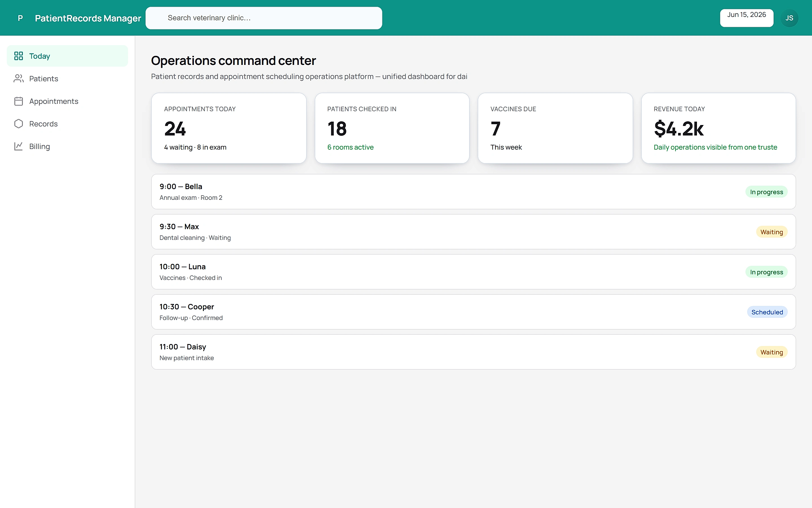This screenshot has width=812, height=508.
Task: Click 'Dental cleaning · Waiting' text
Action: click(195, 238)
